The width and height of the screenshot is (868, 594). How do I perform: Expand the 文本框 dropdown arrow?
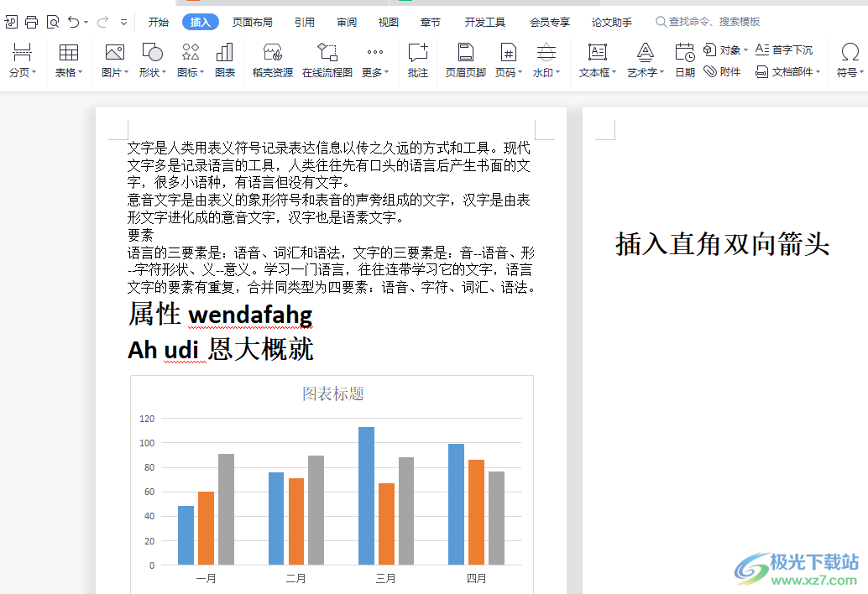click(x=614, y=72)
